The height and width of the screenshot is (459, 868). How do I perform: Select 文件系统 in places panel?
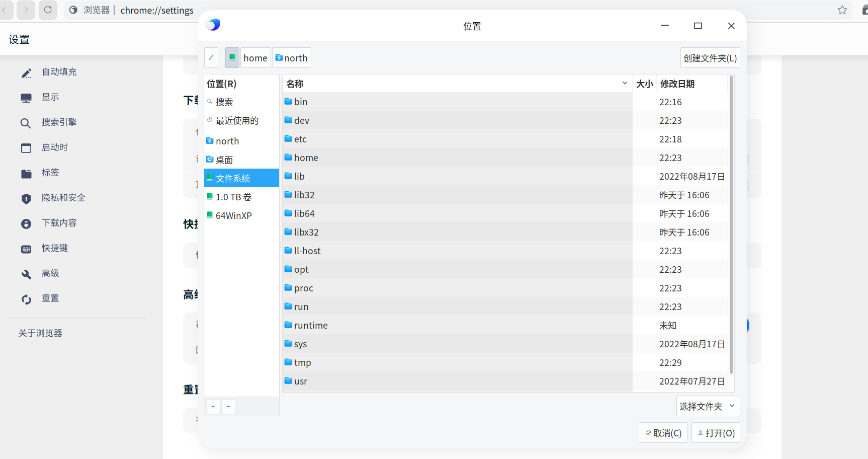click(241, 178)
